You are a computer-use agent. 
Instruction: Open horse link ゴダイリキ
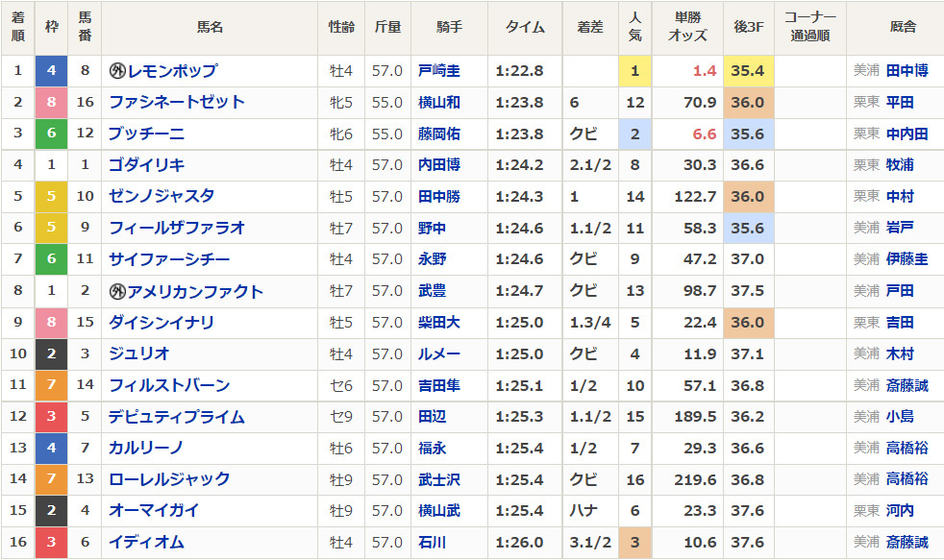coord(147,165)
